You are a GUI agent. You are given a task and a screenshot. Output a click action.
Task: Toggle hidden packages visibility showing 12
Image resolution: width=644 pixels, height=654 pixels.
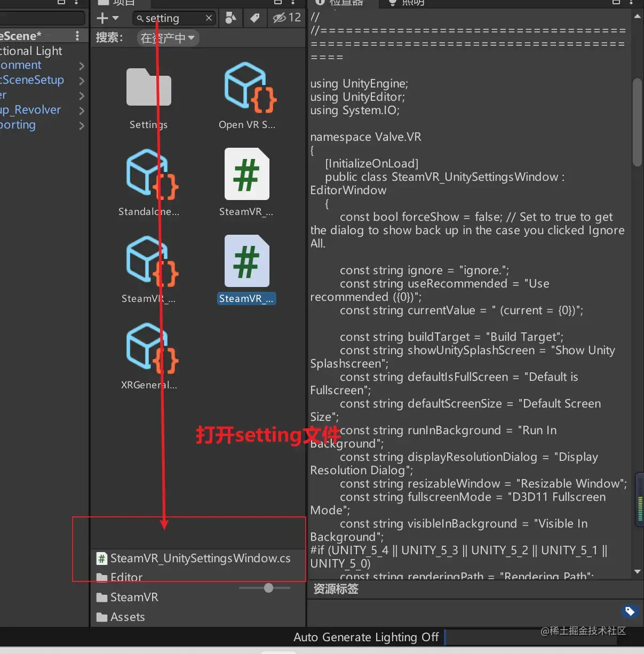point(287,18)
